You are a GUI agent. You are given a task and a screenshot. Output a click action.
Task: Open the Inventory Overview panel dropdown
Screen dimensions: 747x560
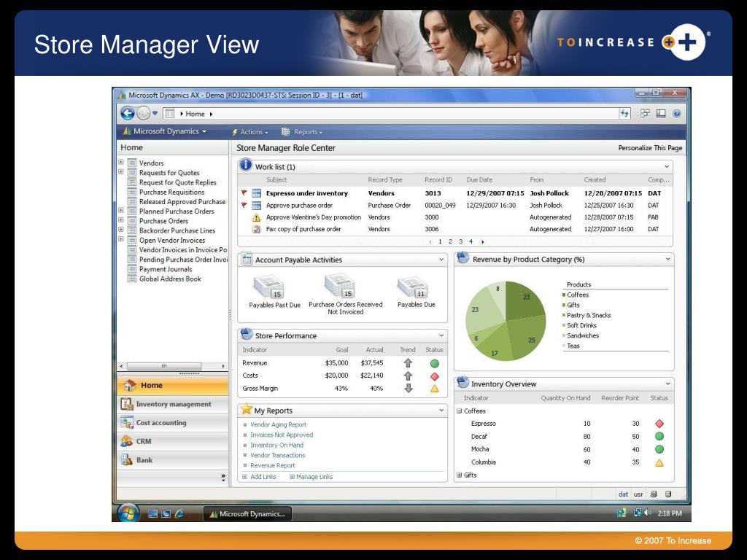(x=668, y=384)
